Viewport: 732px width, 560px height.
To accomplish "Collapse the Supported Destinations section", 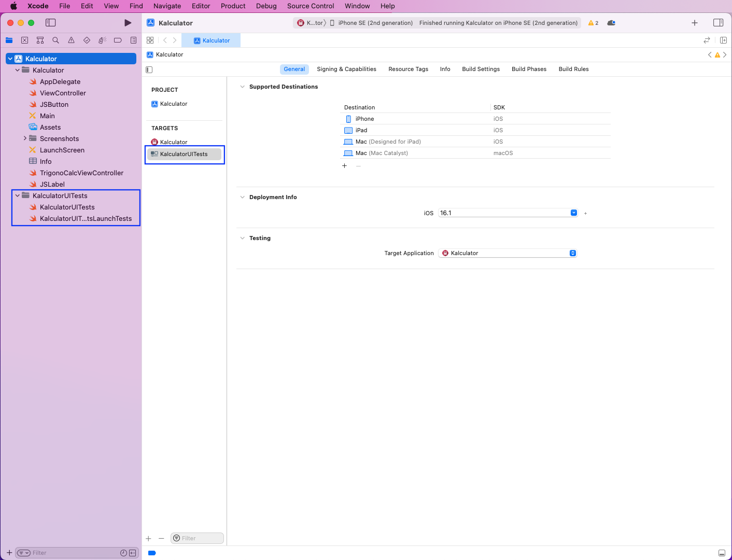I will coord(242,87).
